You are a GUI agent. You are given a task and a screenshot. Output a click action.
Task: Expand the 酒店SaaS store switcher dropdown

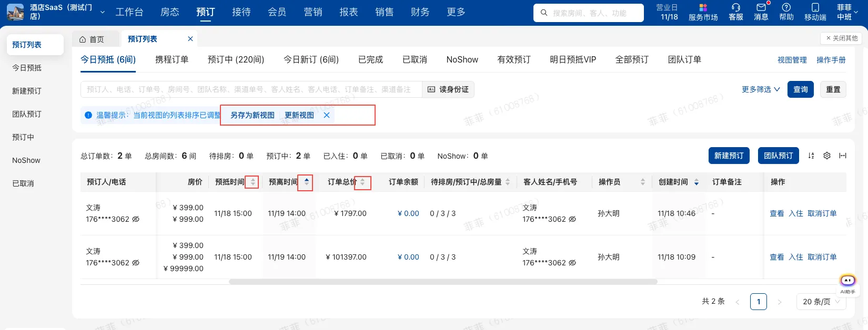click(103, 12)
